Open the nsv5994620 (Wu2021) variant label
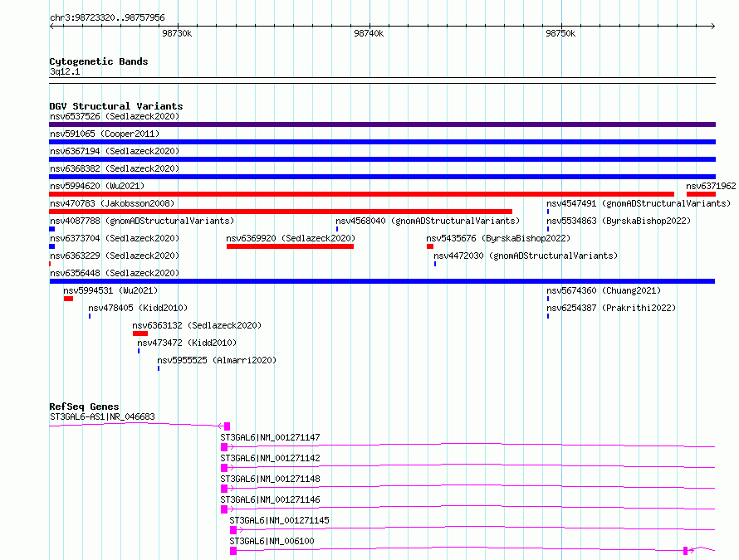Viewport: 739px width, 560px height. [97, 186]
